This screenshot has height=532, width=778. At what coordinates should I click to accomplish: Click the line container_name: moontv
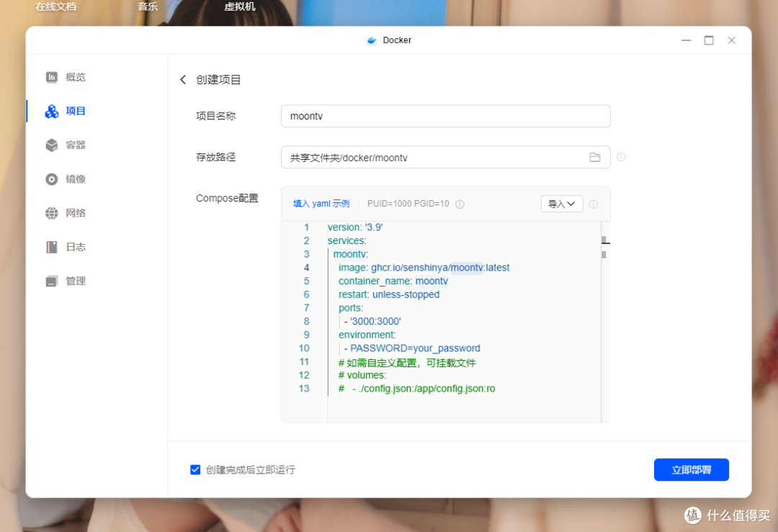393,281
